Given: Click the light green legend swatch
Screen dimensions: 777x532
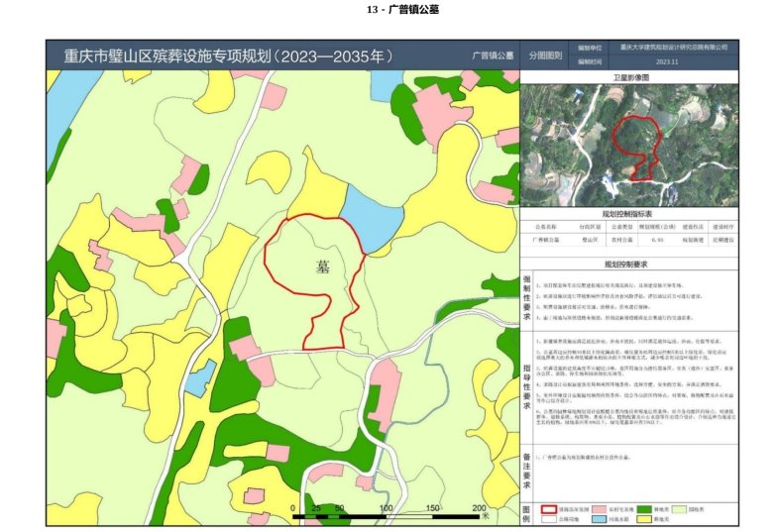Looking at the screenshot, I should 680,509.
